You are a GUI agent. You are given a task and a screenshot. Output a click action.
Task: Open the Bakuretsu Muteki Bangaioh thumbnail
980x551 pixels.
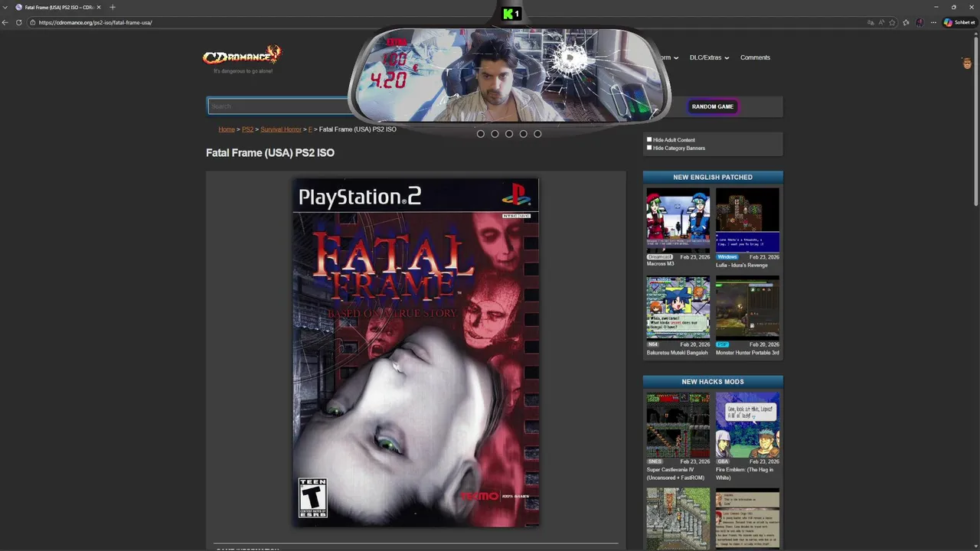pyautogui.click(x=678, y=308)
